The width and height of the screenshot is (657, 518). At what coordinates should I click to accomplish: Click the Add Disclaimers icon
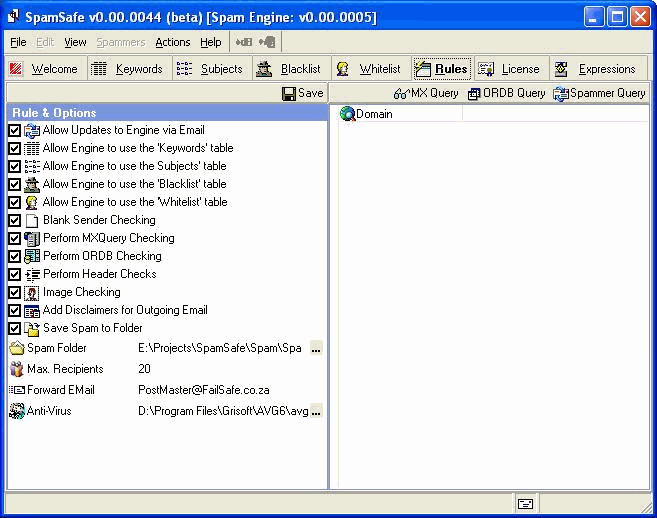click(32, 311)
